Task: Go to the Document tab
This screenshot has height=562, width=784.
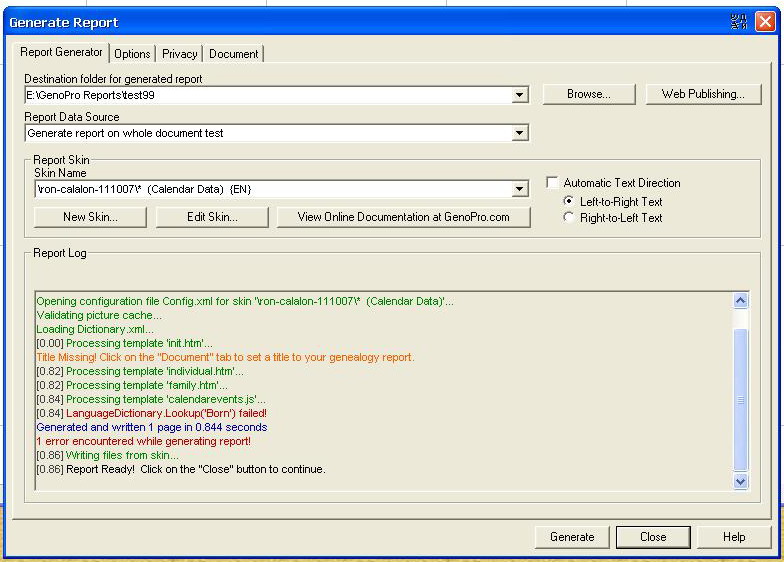Action: click(233, 54)
